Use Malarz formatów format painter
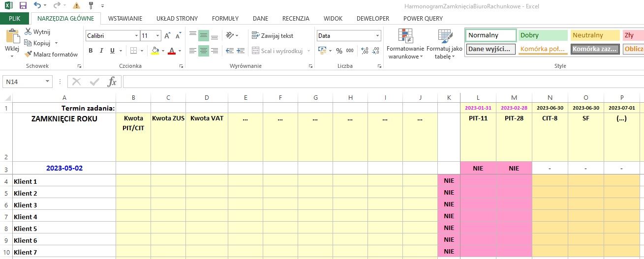644x259 pixels. 51,54
